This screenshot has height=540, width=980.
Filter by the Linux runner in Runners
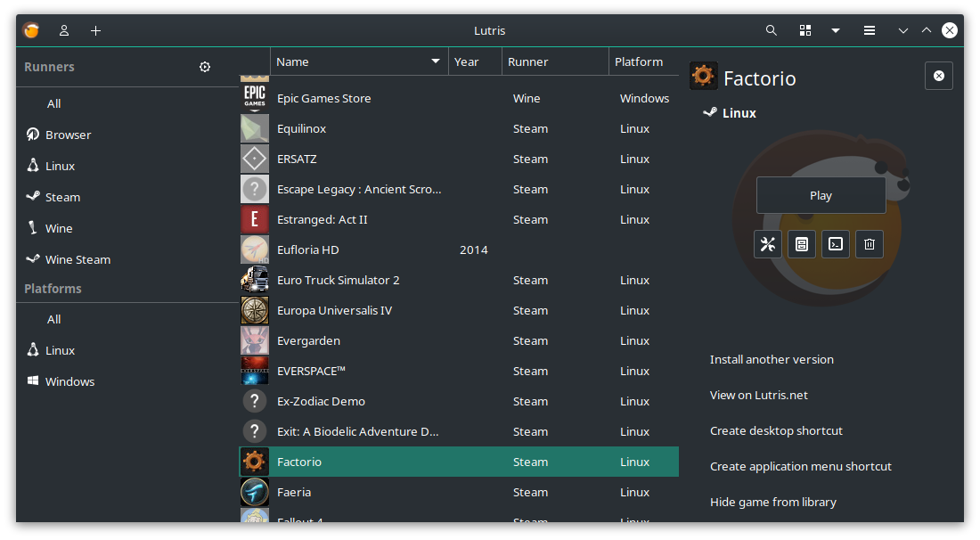(60, 167)
